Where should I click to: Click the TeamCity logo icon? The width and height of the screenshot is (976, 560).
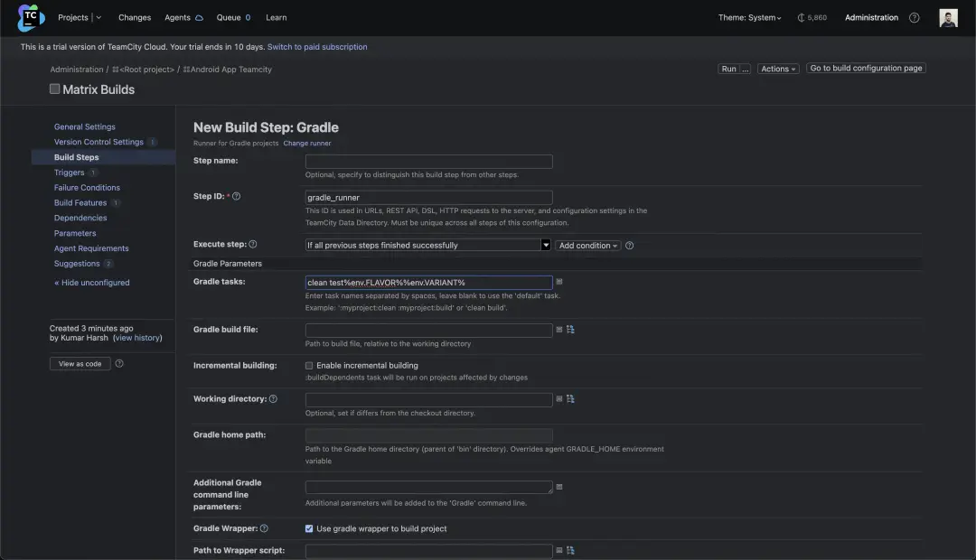[x=31, y=17]
